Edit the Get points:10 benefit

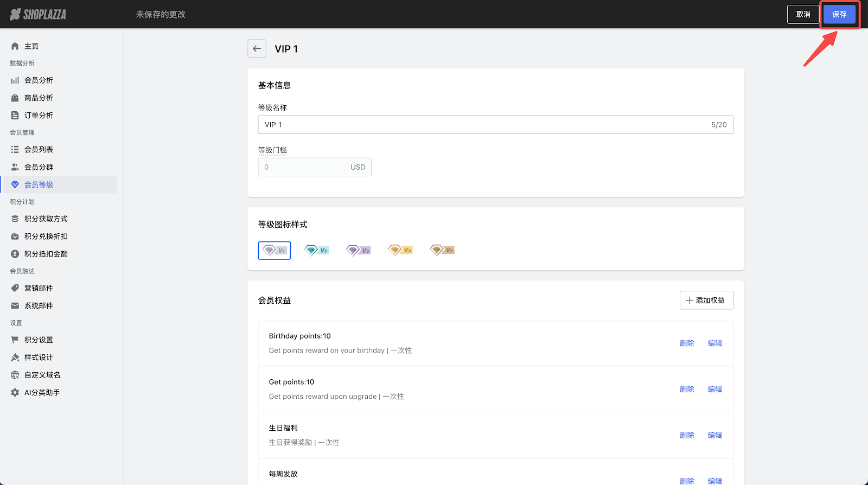715,390
